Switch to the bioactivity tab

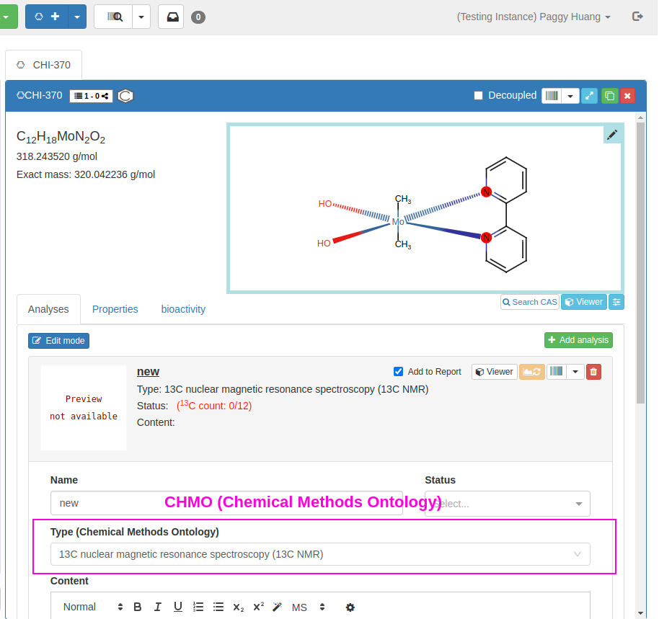pyautogui.click(x=183, y=309)
